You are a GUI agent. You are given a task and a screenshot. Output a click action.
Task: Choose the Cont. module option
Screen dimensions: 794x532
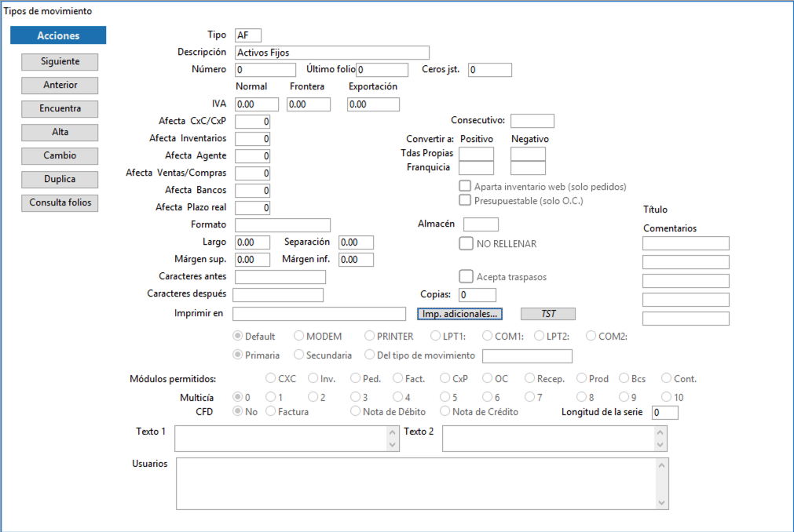pos(667,378)
